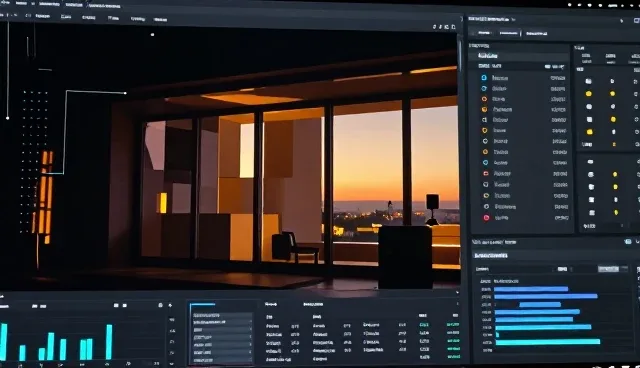This screenshot has width=640, height=368.
Task: Select the first row in the bottom list panel under the blue line
Action: click(222, 315)
